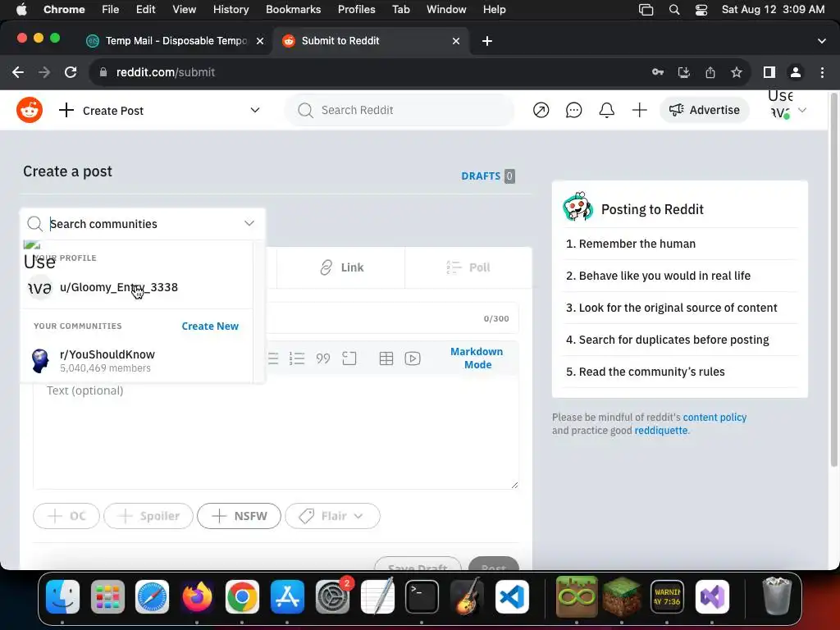Open the View menu
The image size is (840, 630).
[x=185, y=10]
